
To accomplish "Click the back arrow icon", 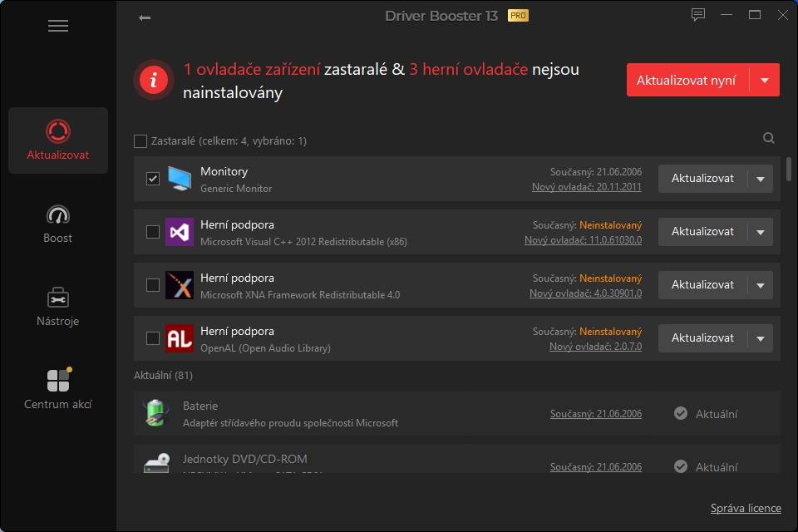I will (145, 17).
